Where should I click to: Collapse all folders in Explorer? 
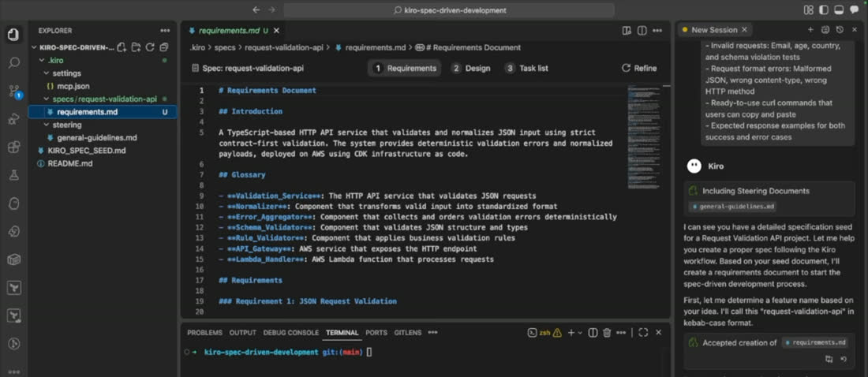(x=164, y=47)
